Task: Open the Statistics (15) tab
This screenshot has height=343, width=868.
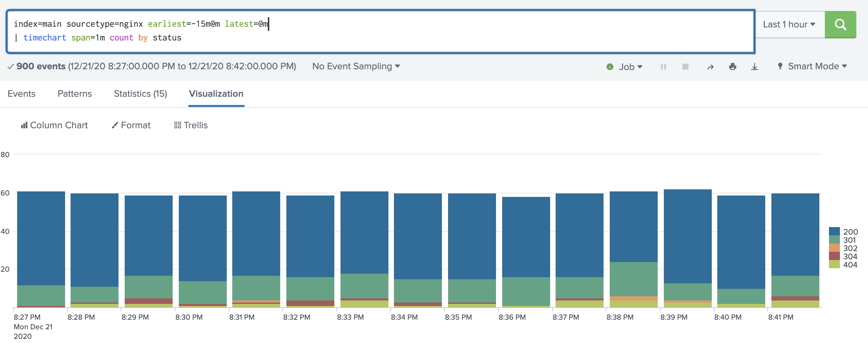Action: click(140, 94)
